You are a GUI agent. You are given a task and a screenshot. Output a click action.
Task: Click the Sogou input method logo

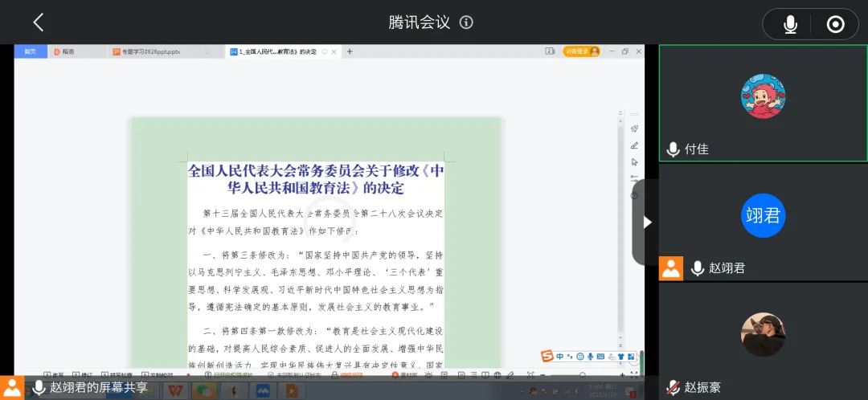coord(547,357)
